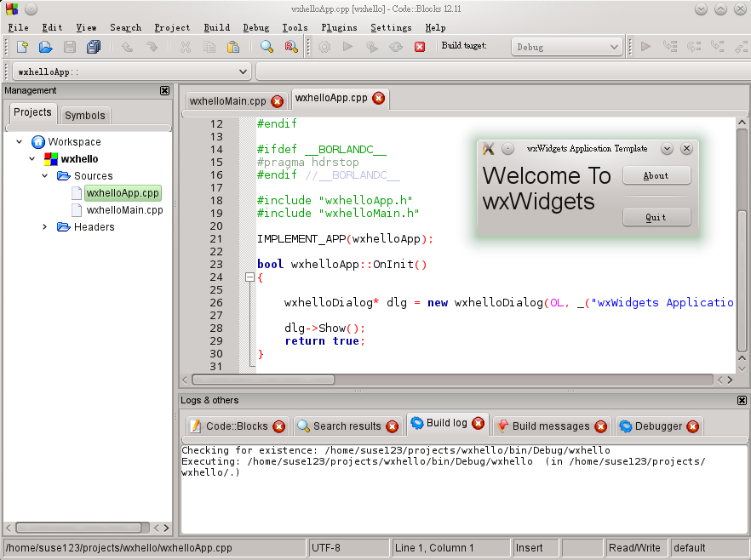The height and width of the screenshot is (560, 751).
Task: Click line 28 dlg->Show() in editor
Action: coord(324,329)
